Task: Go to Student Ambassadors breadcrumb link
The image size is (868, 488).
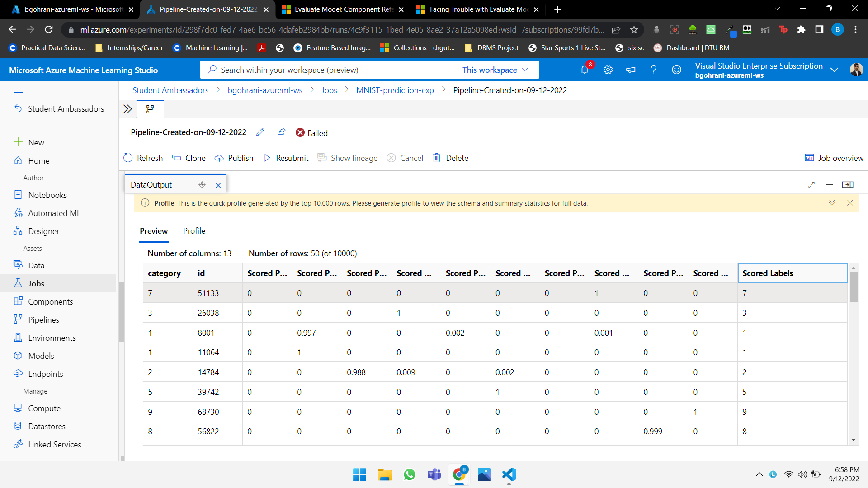Action: click(170, 90)
